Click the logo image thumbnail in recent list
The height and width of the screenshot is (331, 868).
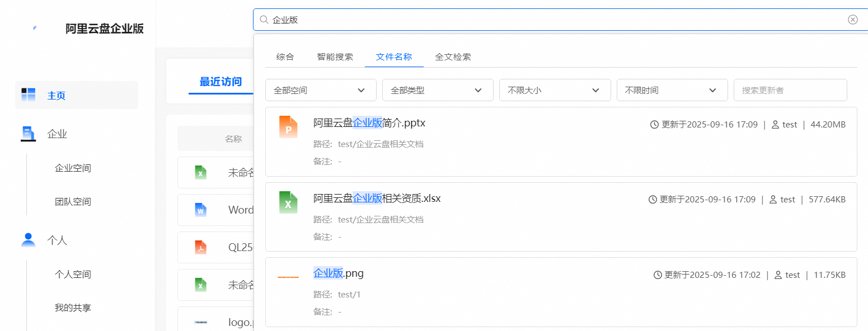(200, 322)
